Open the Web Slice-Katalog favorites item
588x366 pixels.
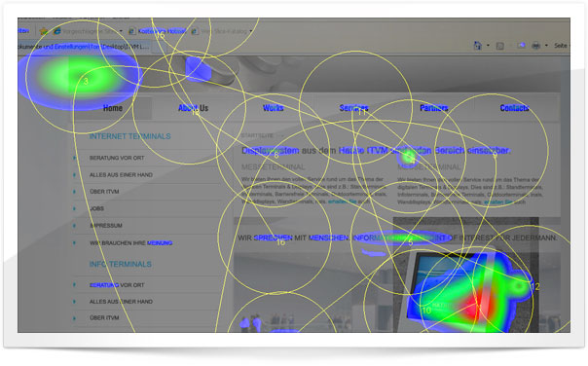pyautogui.click(x=224, y=31)
